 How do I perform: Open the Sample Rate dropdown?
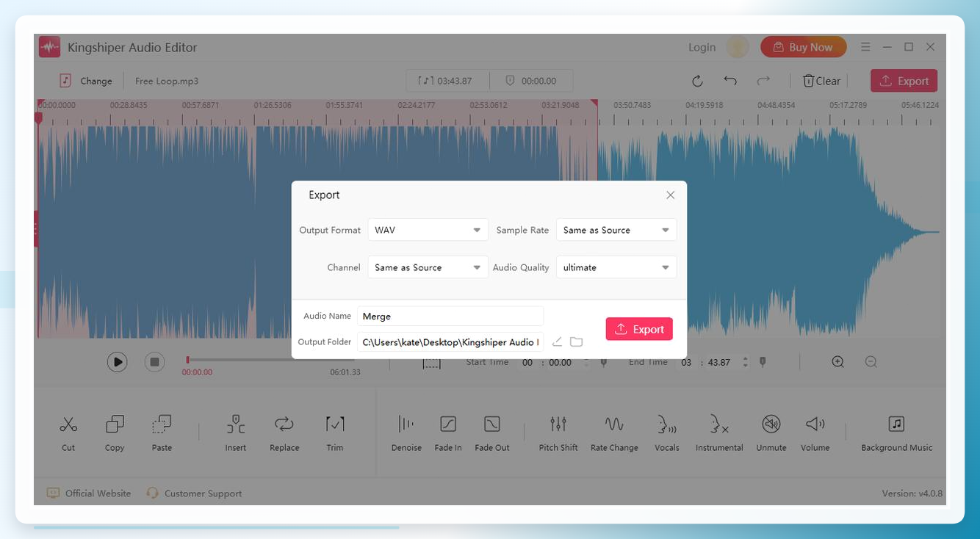click(616, 230)
